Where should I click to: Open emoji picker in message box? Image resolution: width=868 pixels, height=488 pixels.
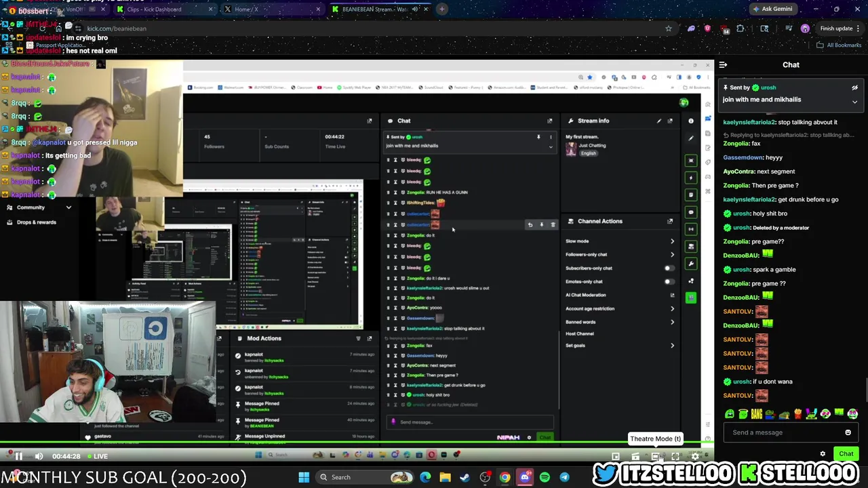[x=848, y=432]
